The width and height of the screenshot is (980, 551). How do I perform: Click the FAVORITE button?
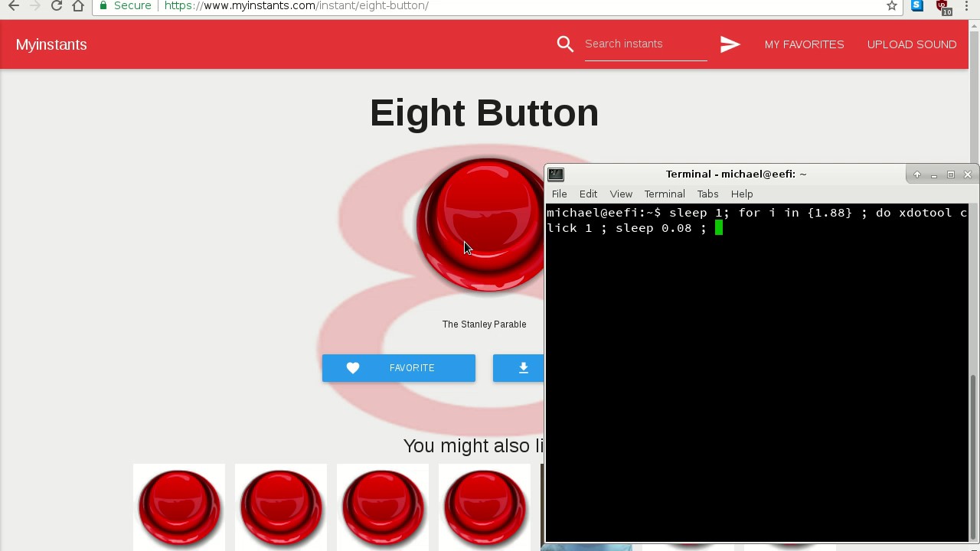tap(399, 368)
